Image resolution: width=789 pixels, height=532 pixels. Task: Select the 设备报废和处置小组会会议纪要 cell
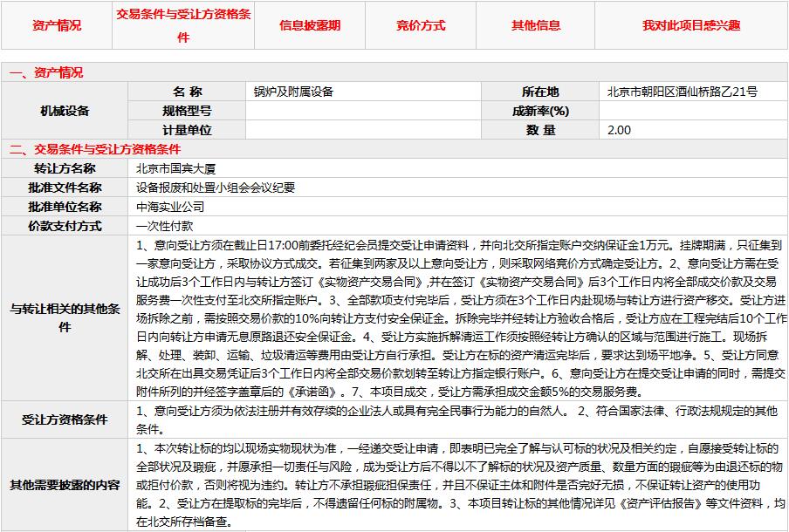click(215, 188)
